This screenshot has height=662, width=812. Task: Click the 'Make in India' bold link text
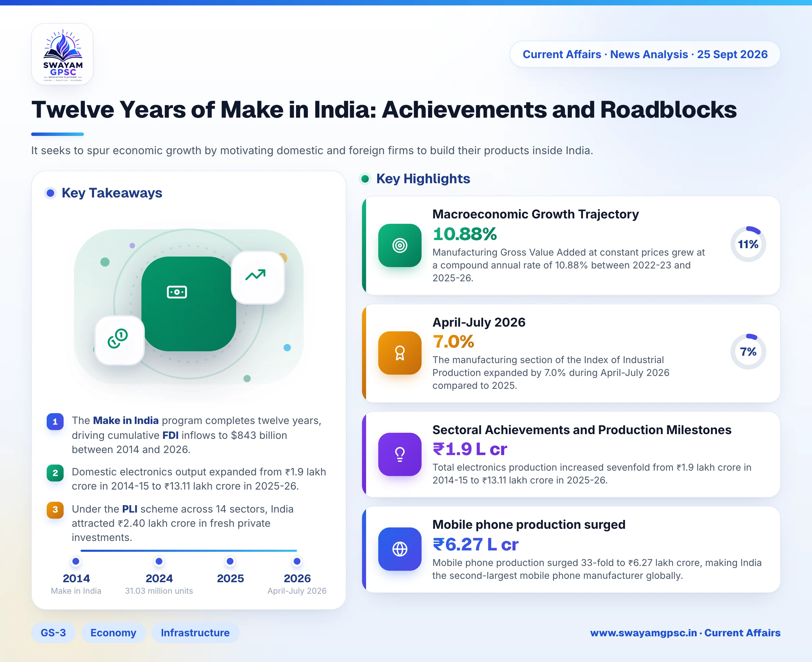(126, 420)
